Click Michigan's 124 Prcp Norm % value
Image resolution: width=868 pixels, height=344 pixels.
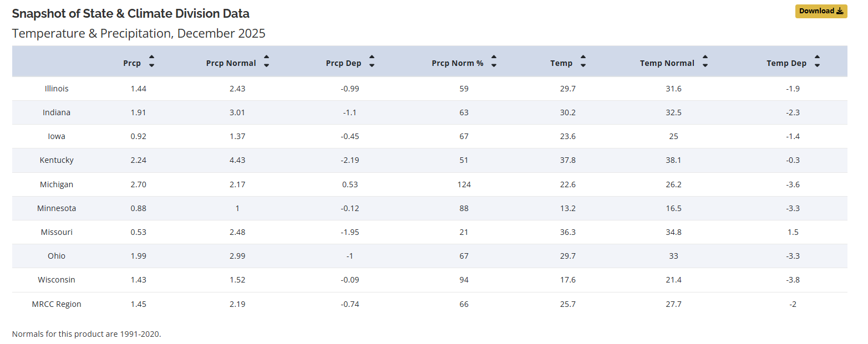coord(464,184)
